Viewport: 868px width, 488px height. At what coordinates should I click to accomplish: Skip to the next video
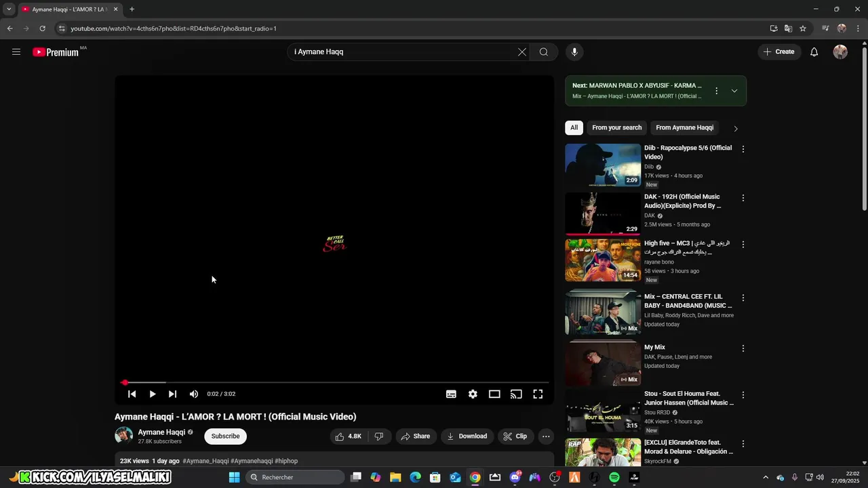point(173,394)
